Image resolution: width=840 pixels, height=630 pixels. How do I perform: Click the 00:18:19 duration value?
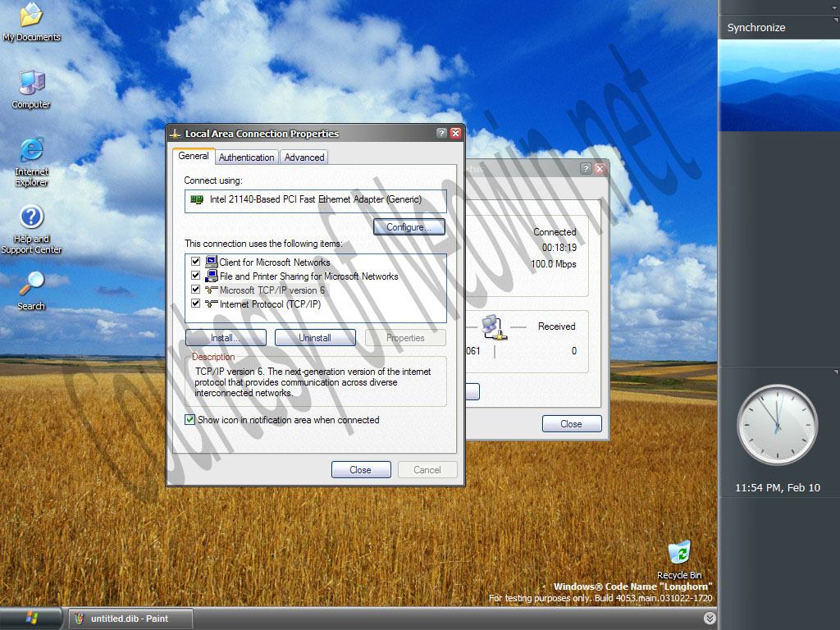[x=559, y=248]
